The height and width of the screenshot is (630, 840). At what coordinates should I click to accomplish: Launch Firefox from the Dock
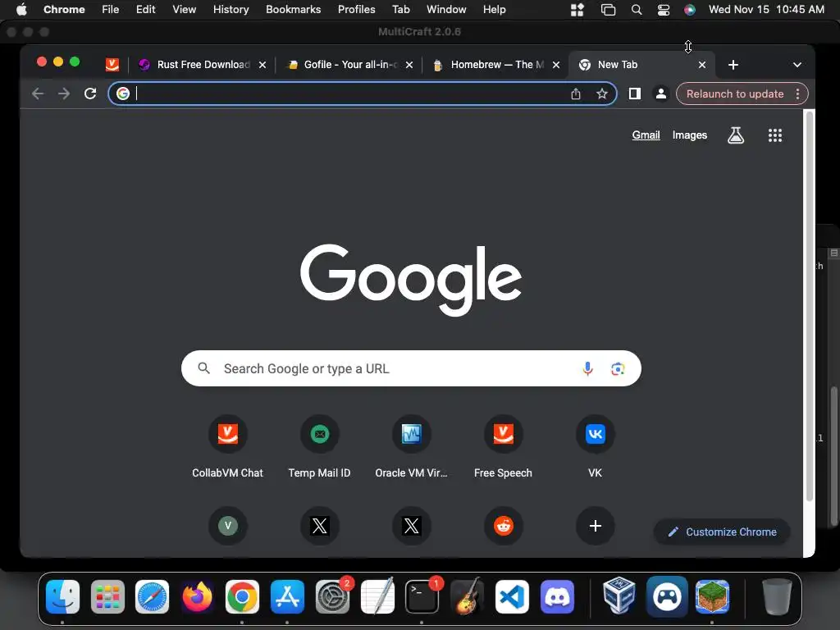197,597
